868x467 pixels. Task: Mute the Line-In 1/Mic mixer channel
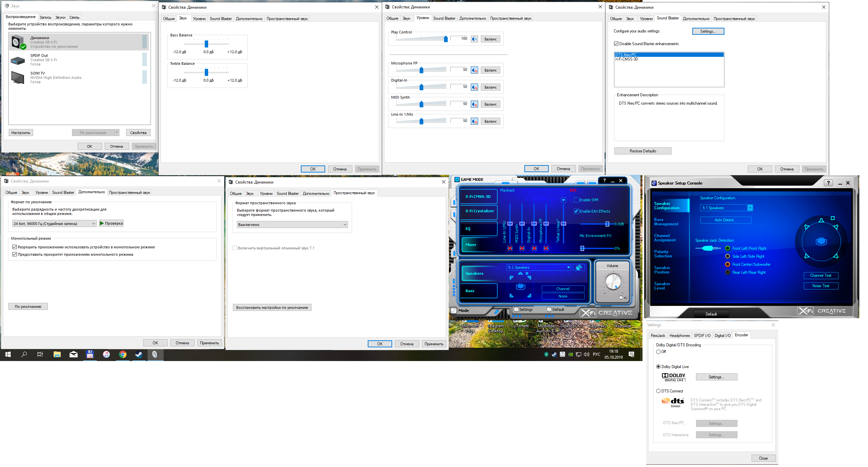click(510, 248)
